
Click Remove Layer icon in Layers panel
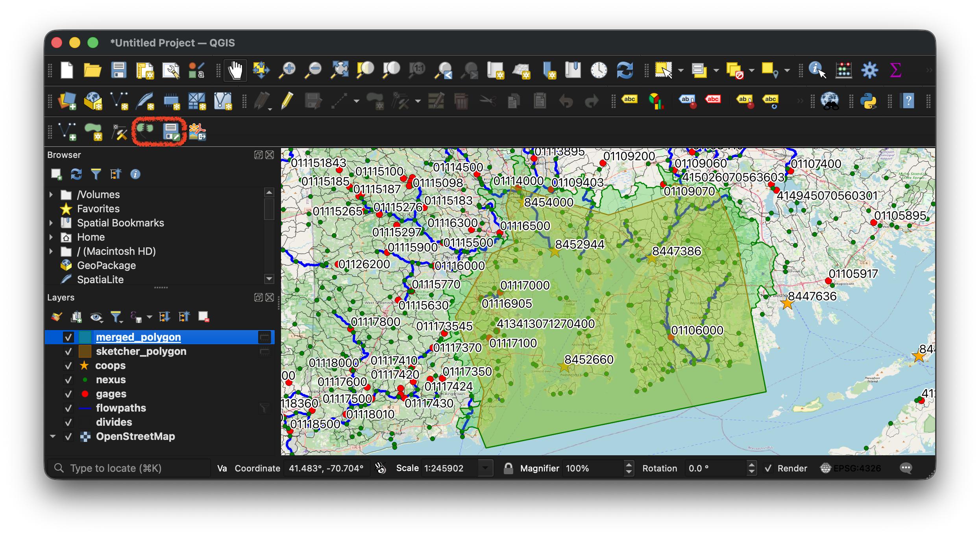(203, 316)
